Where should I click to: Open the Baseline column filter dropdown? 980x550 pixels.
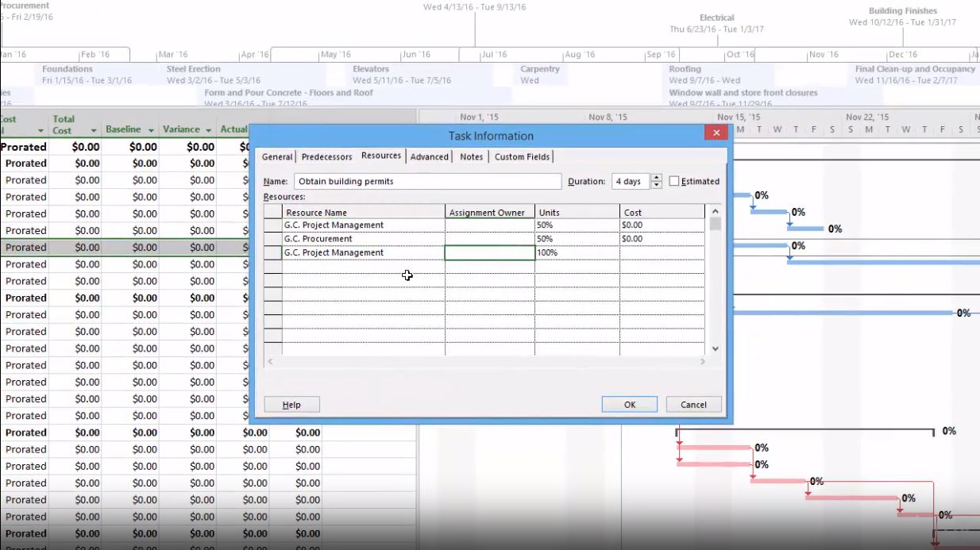[150, 130]
